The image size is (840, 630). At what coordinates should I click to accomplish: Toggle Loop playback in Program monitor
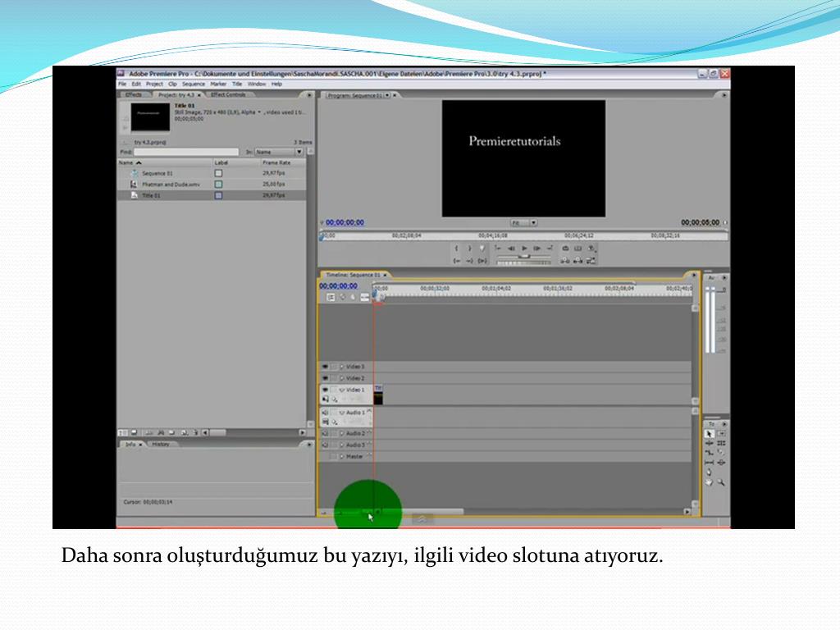coord(566,248)
